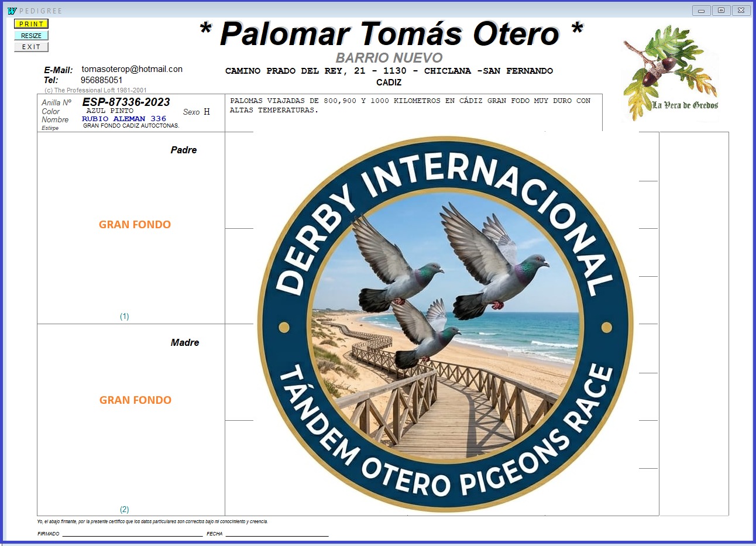
Task: Click the strain text GRAN FONDO CADIZ AUTOCTONAS
Action: point(131,126)
